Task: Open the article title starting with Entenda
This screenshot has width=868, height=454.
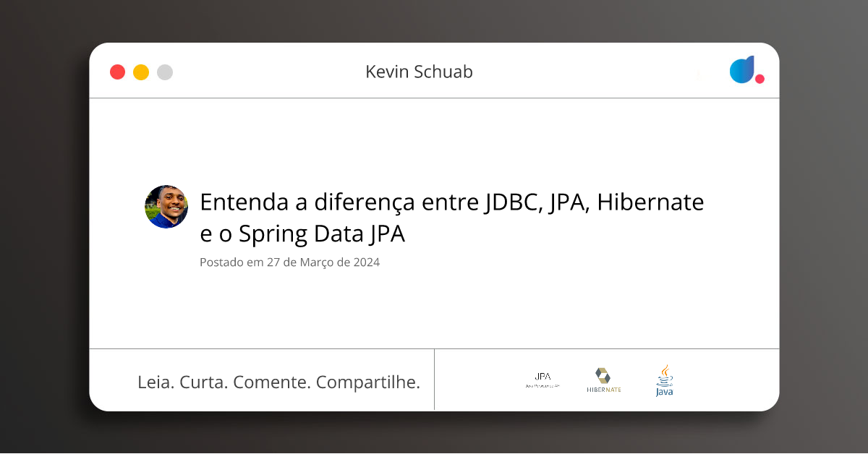Action: coord(452,218)
